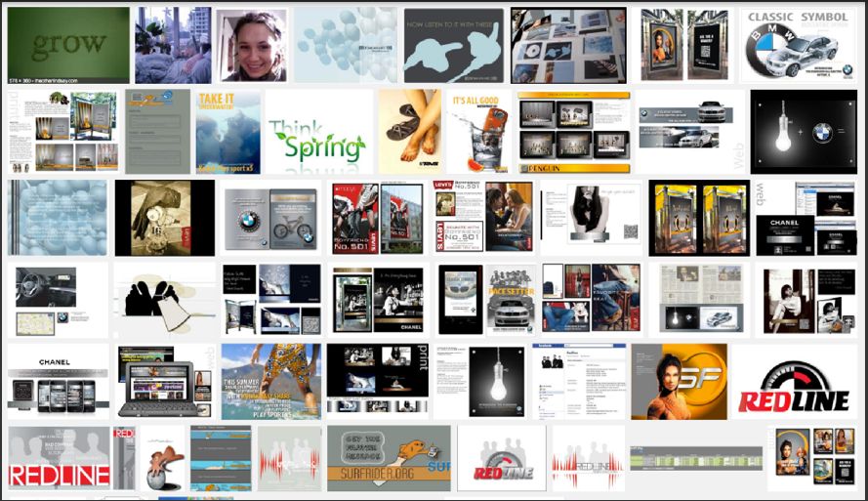Open the Facebook page screenshot thumbnail
The image size is (868, 501).
[x=579, y=382]
